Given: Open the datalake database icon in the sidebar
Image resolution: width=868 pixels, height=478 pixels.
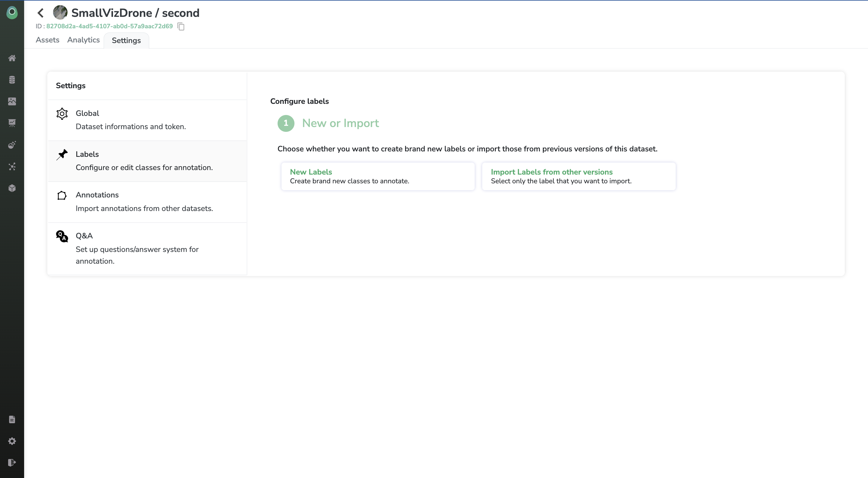Looking at the screenshot, I should (x=12, y=80).
